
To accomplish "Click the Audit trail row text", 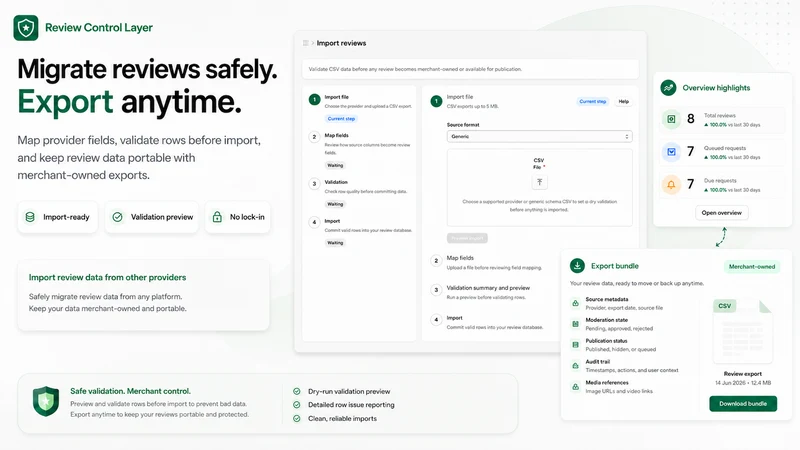I will pyautogui.click(x=632, y=366).
